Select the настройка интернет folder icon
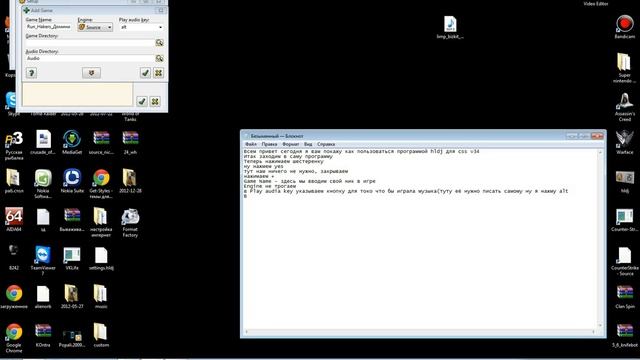 [101, 222]
